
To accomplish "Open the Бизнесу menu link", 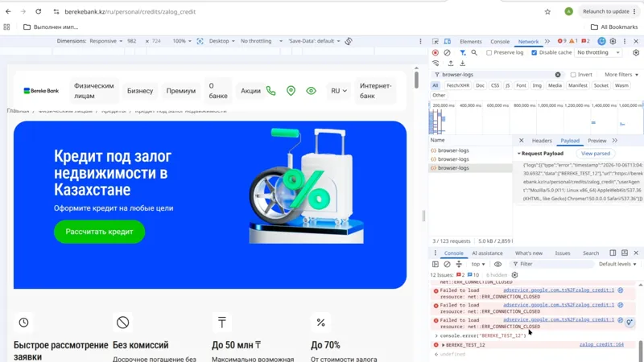I will point(139,91).
